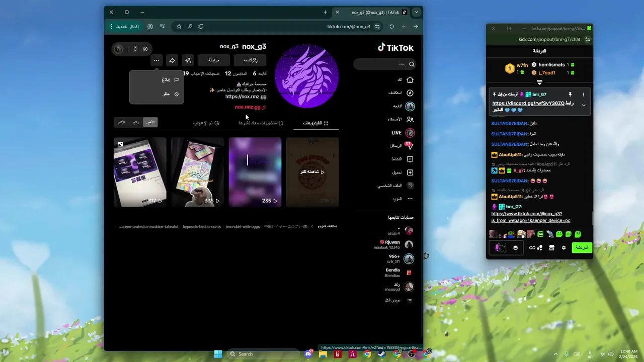The image size is (644, 362).
Task: Select Block (حظر) in the popup menu
Action: click(x=156, y=94)
